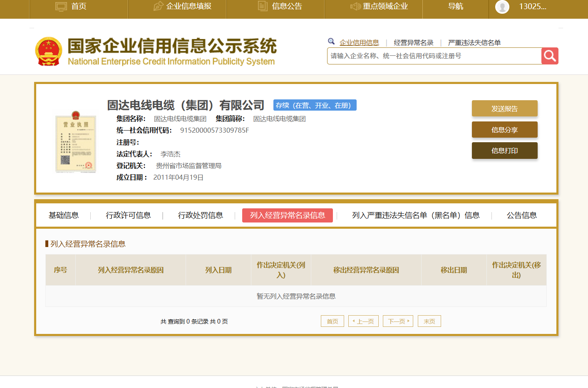The image size is (588, 388).
Task: Switch to the 列入严重违法失信名单（黑名单）信息 tab
Action: 416,215
